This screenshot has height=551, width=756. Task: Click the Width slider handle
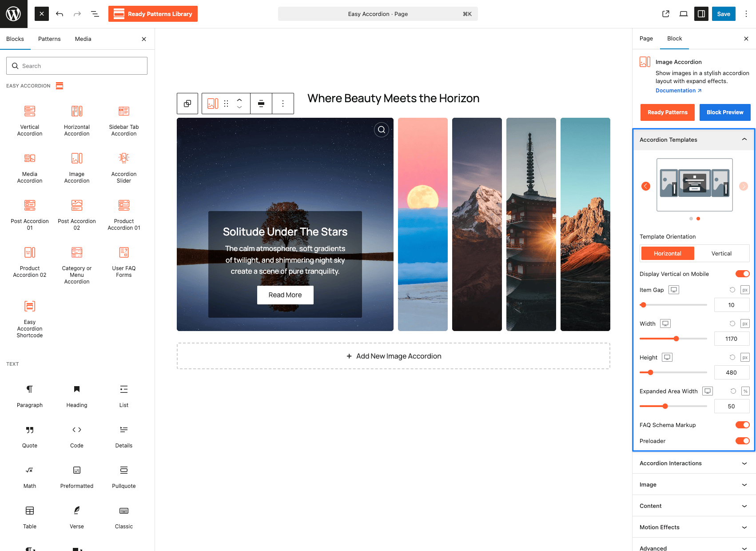point(676,339)
